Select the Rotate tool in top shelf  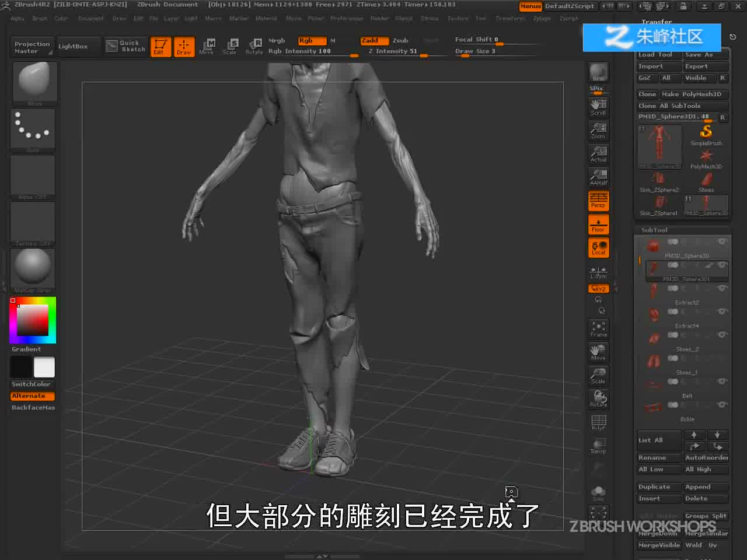[x=254, y=47]
